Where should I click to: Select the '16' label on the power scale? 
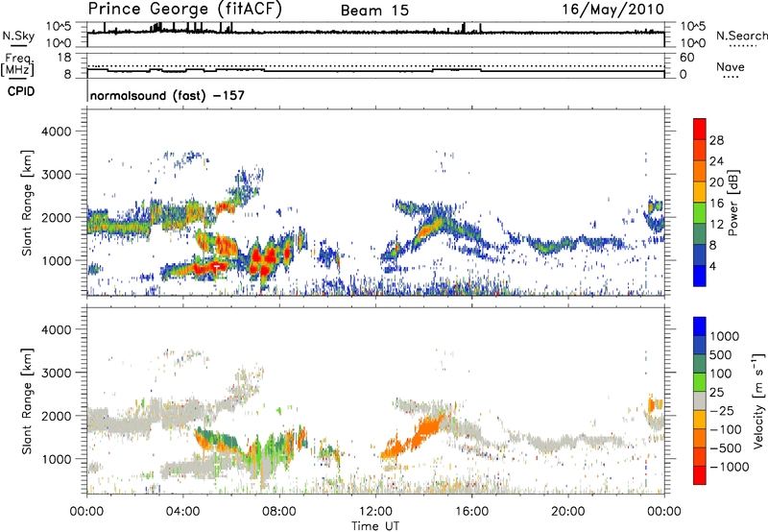[716, 204]
